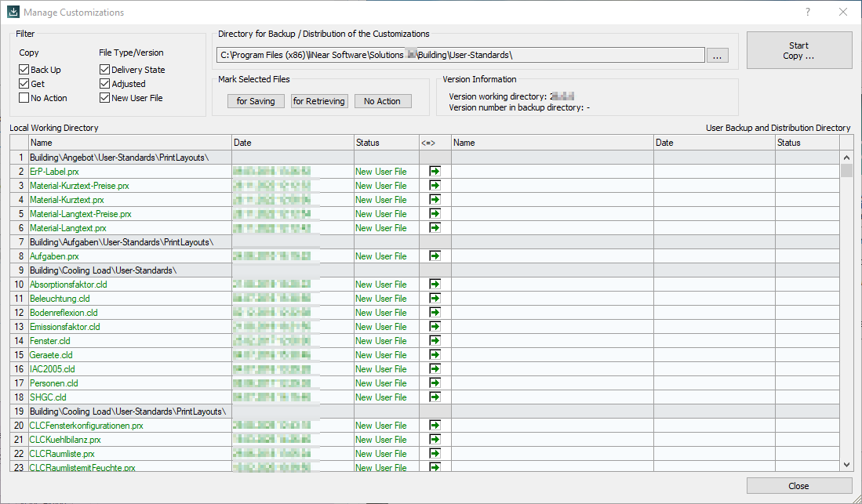Click the green arrow beside Material-Kurztext.prx
Image resolution: width=862 pixels, height=504 pixels.
click(x=435, y=200)
